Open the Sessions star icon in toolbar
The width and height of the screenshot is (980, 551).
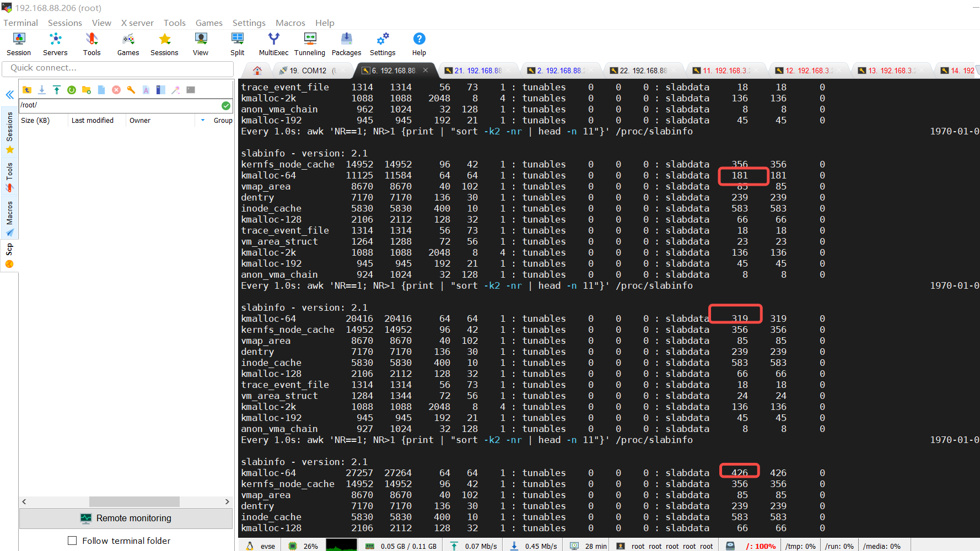tap(164, 44)
